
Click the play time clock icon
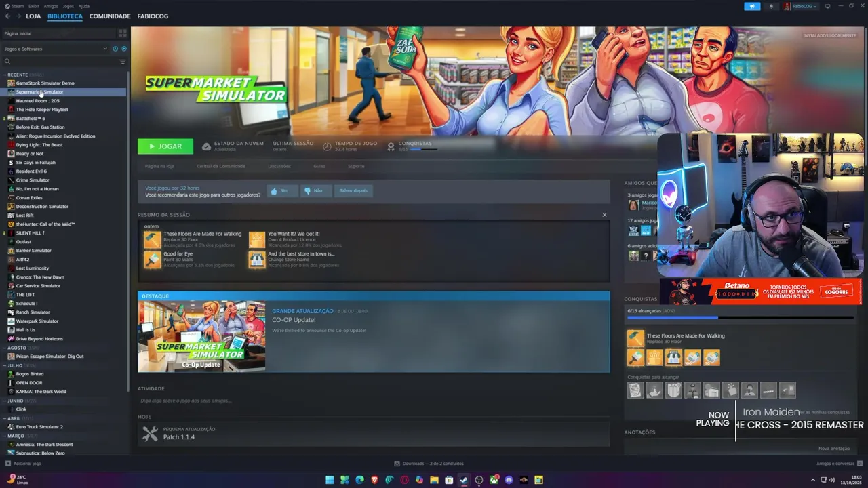(328, 146)
